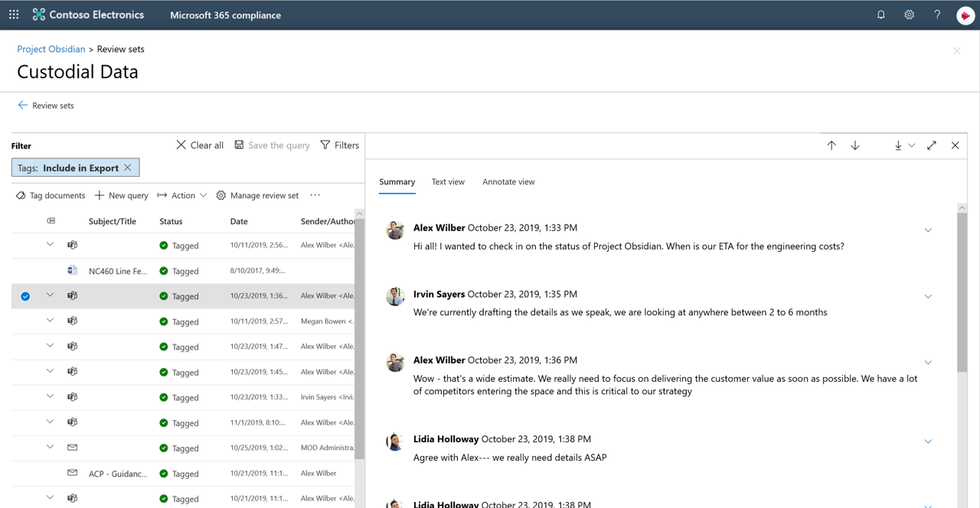Open the Microsoft 365 app launcher grid
Image resolution: width=980 pixels, height=508 pixels.
click(x=13, y=14)
